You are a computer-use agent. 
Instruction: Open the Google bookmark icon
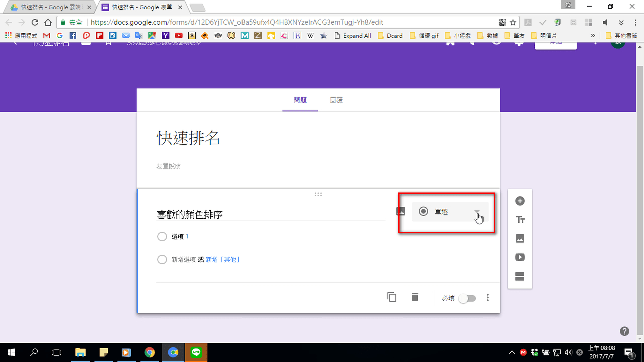(60, 36)
